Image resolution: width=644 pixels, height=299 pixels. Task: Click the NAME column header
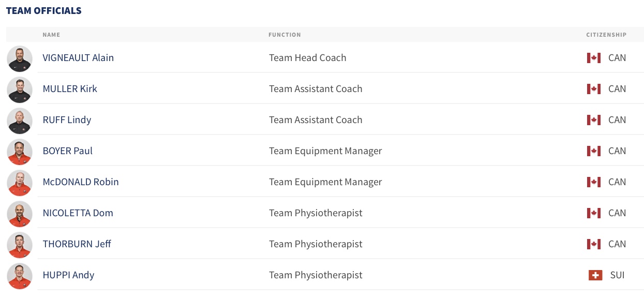51,35
